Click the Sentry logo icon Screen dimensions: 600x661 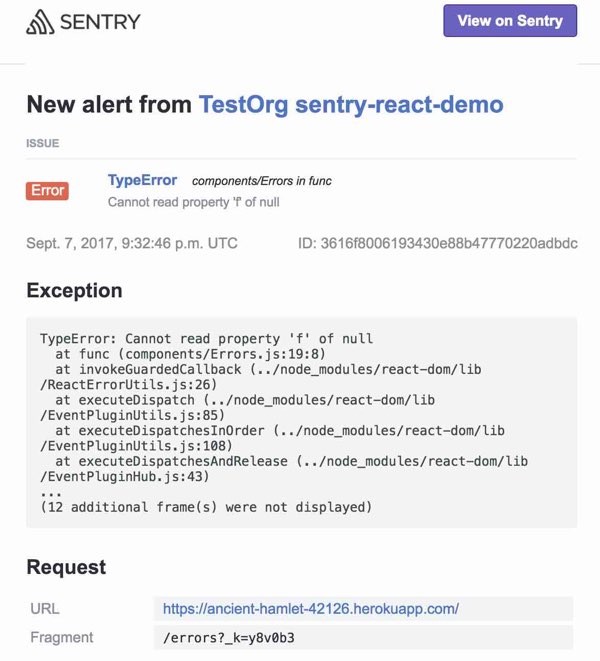coord(40,22)
